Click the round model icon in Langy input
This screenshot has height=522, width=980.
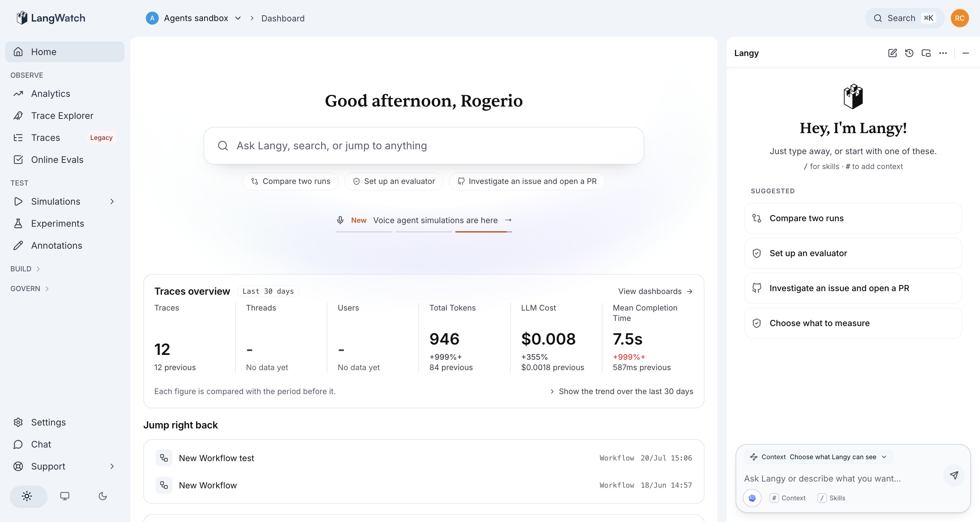click(752, 498)
